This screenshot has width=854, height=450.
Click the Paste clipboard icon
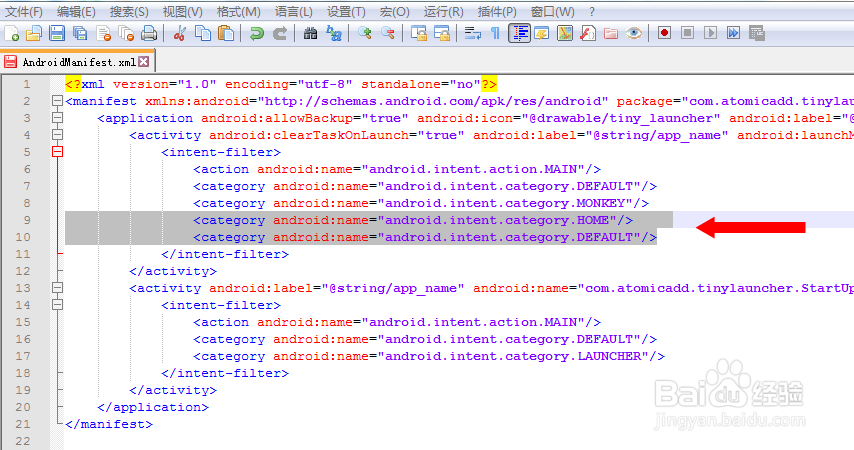click(225, 33)
